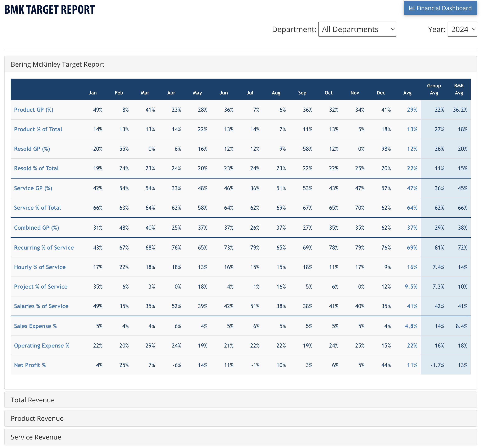Click the -36.2% BMK Avg value for Product GP
Screen dimensions: 481x448
click(x=459, y=110)
